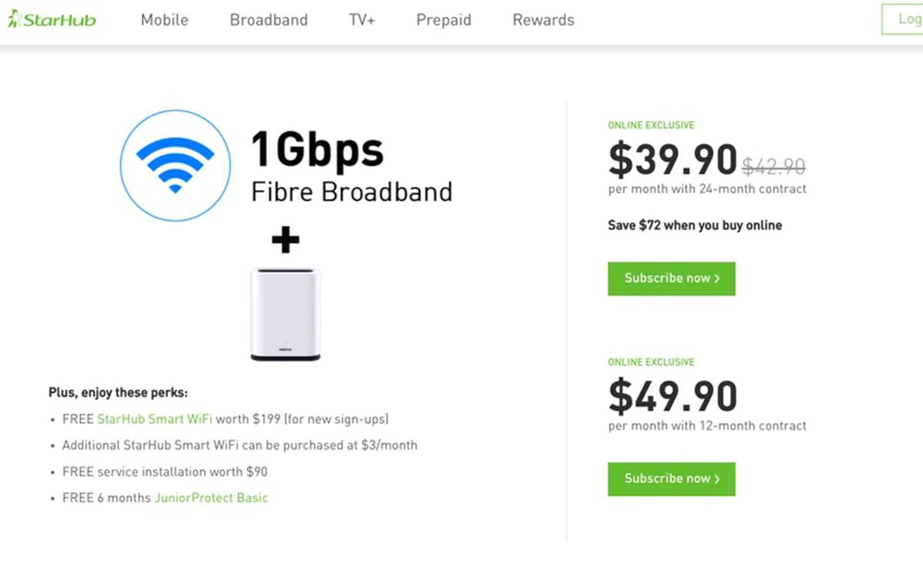Click the blue WiFi signal icon
The width and height of the screenshot is (923, 588).
(175, 165)
